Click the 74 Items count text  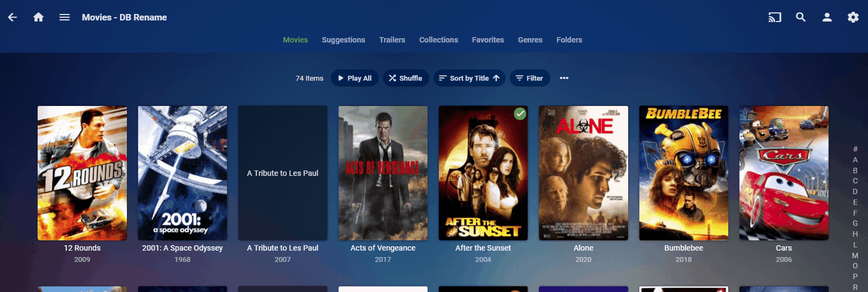click(x=309, y=78)
